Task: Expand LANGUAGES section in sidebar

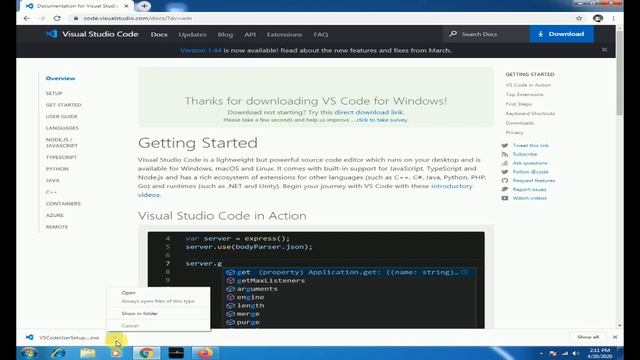Action: [x=62, y=128]
